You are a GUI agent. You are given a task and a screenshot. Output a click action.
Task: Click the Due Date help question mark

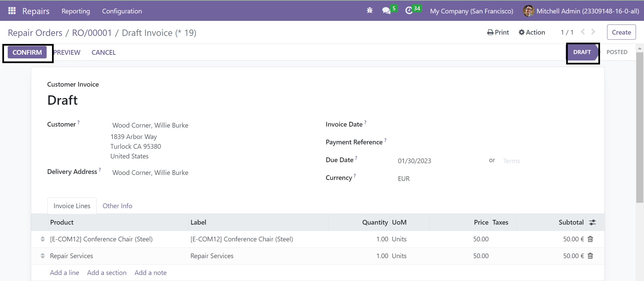point(356,158)
